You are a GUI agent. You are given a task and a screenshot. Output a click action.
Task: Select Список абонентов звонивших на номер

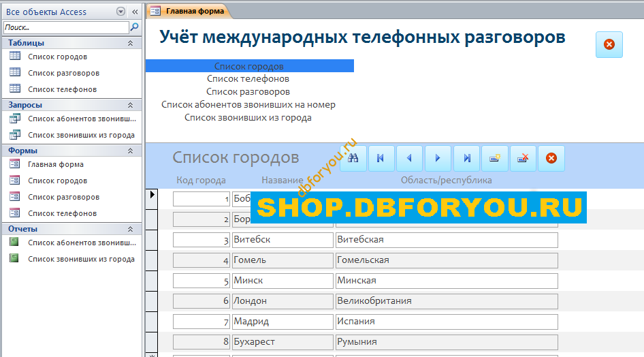tap(248, 105)
